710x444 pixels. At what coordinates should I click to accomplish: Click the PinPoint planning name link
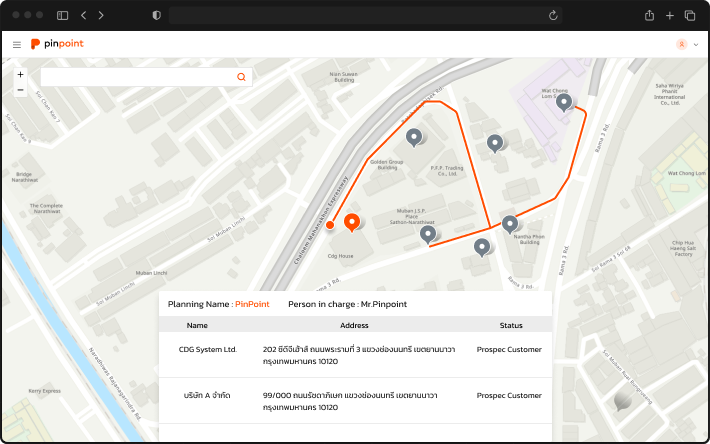pyautogui.click(x=252, y=304)
